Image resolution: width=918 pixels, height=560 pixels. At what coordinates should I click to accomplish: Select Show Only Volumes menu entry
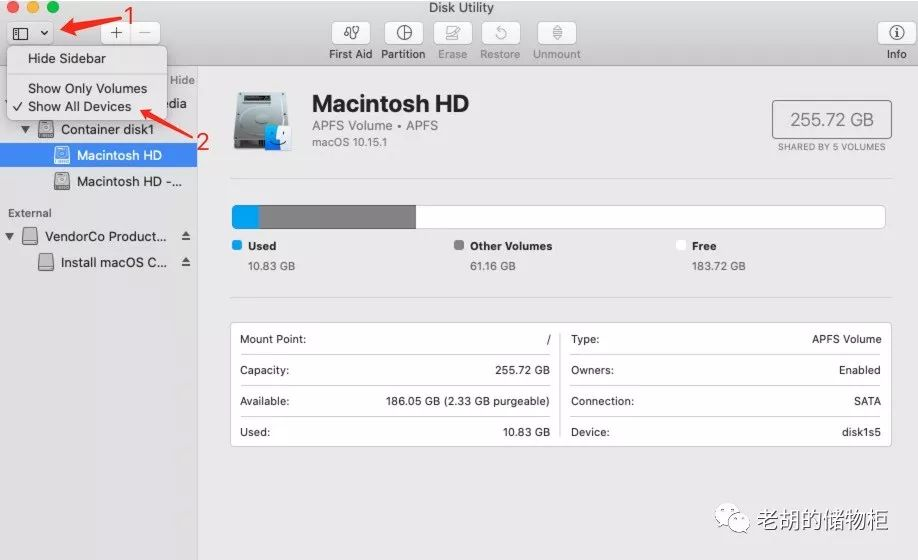click(x=87, y=88)
